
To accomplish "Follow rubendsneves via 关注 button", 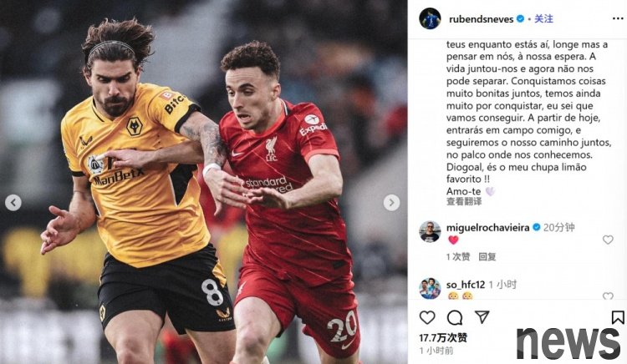I will (x=544, y=18).
